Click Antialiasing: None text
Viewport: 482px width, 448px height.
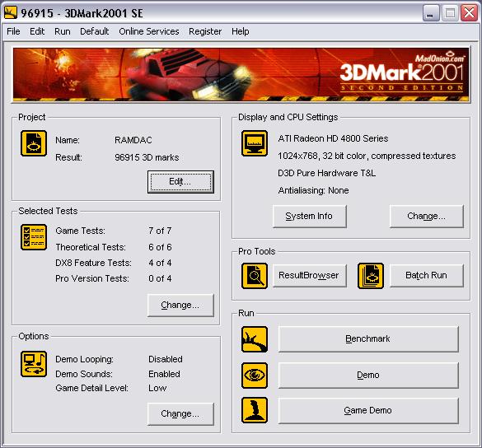[313, 190]
